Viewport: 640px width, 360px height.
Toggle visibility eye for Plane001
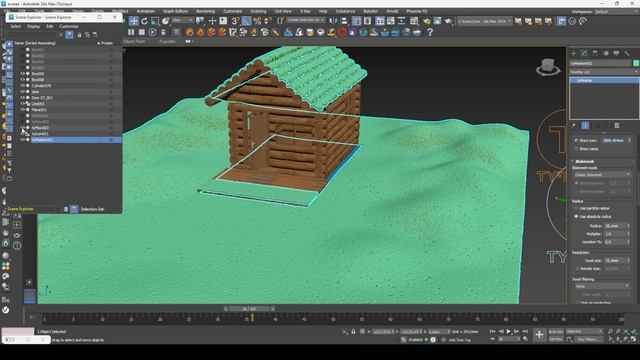[x=22, y=110]
